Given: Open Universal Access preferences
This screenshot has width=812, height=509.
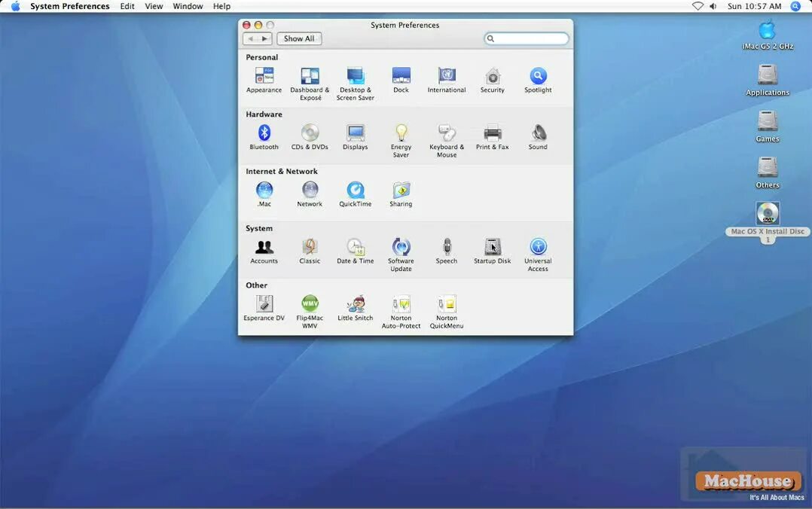Looking at the screenshot, I should pos(538,254).
